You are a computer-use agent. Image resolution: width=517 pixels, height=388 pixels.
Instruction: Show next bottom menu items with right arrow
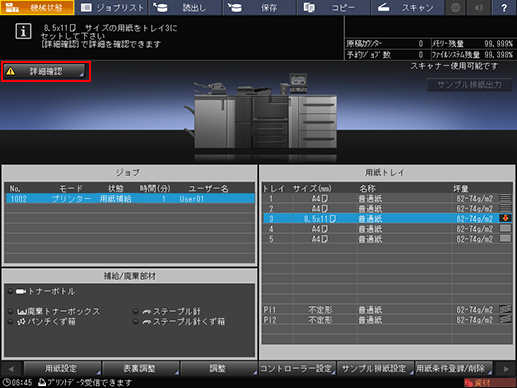pos(506,369)
